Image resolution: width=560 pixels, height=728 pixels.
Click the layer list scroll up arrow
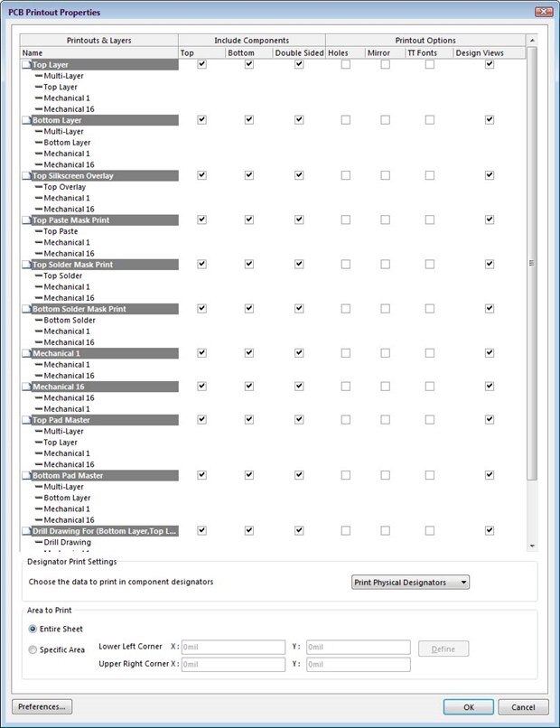point(532,41)
